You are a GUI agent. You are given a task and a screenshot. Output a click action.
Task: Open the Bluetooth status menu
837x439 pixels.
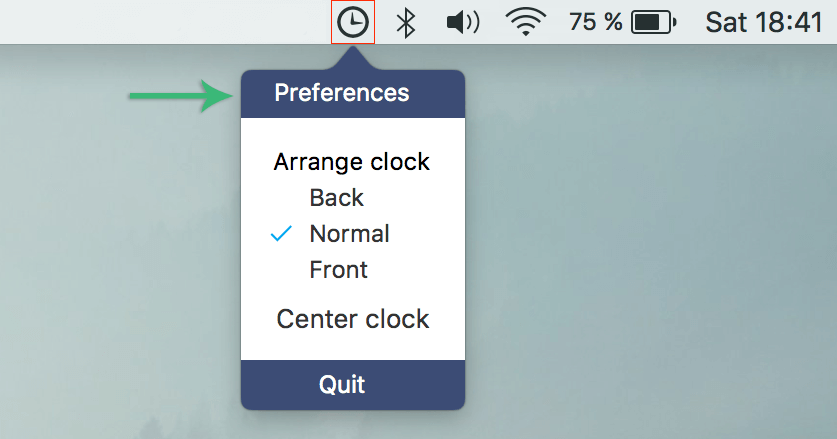tap(406, 23)
